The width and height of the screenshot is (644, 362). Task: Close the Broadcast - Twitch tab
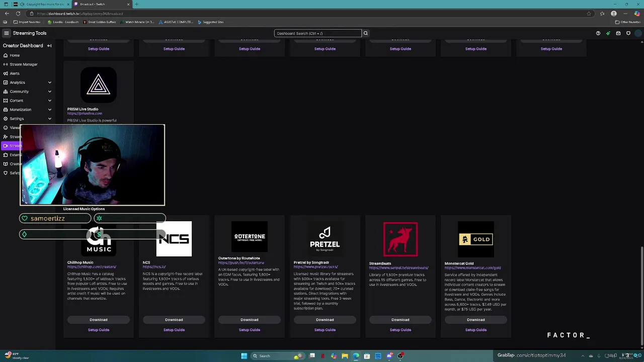point(128,4)
